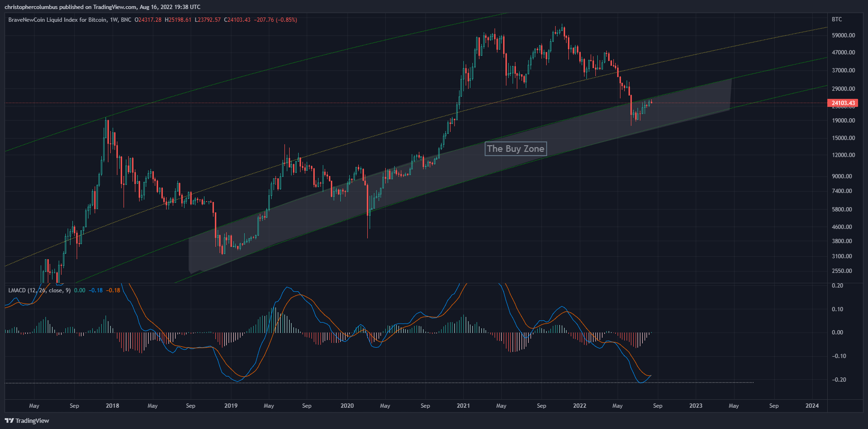Click the 2550.00 price axis label
The width and height of the screenshot is (868, 429).
click(842, 271)
